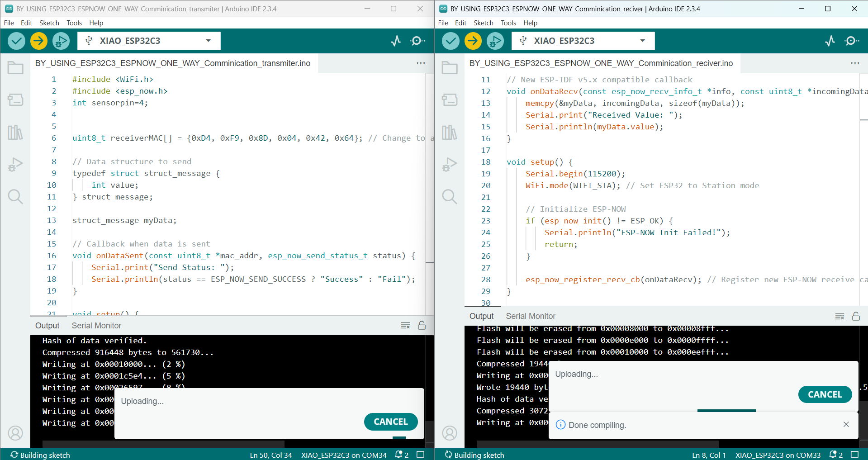Toggle bottom panel in transmitter status bar
868x460 pixels.
(420, 455)
